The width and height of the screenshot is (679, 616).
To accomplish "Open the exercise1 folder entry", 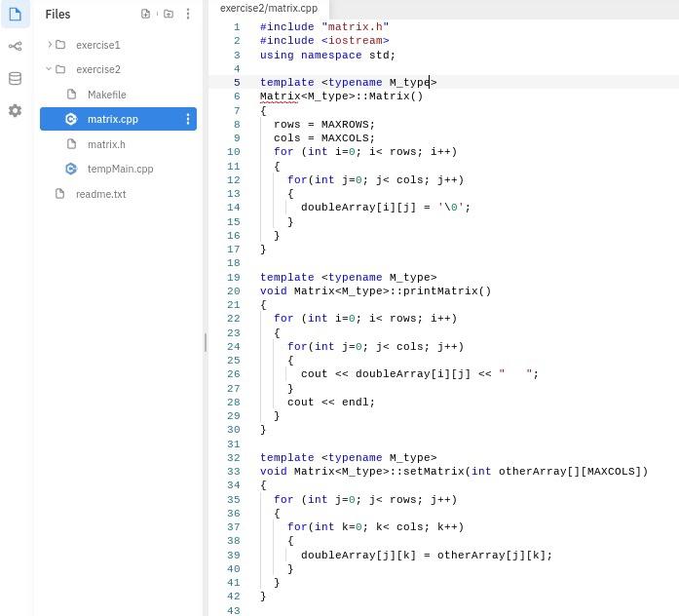I will coord(98,45).
